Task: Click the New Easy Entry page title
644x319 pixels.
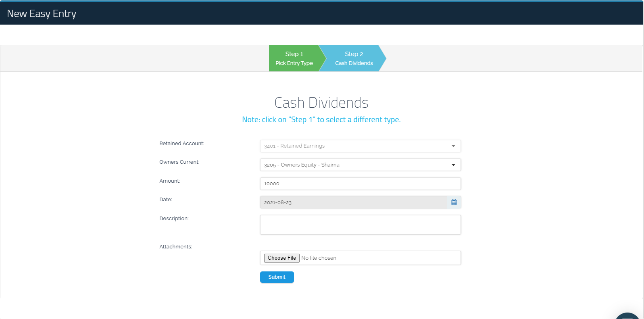Action: point(42,14)
